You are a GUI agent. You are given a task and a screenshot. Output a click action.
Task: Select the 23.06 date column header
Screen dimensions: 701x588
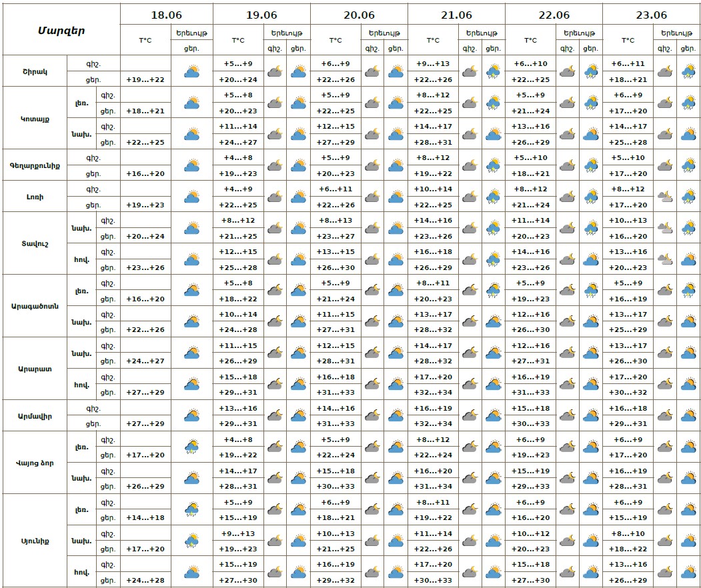click(651, 14)
